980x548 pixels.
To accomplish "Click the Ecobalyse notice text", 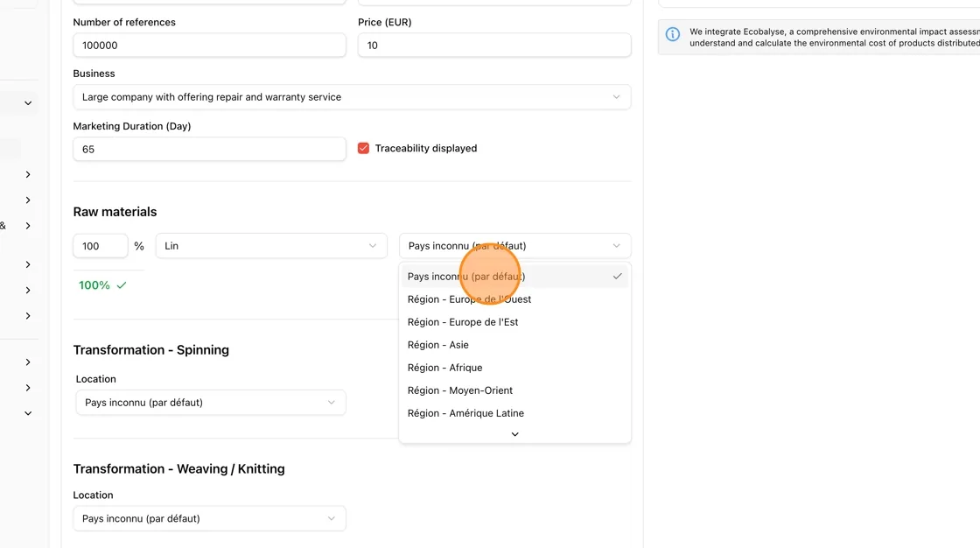I will coord(835,38).
